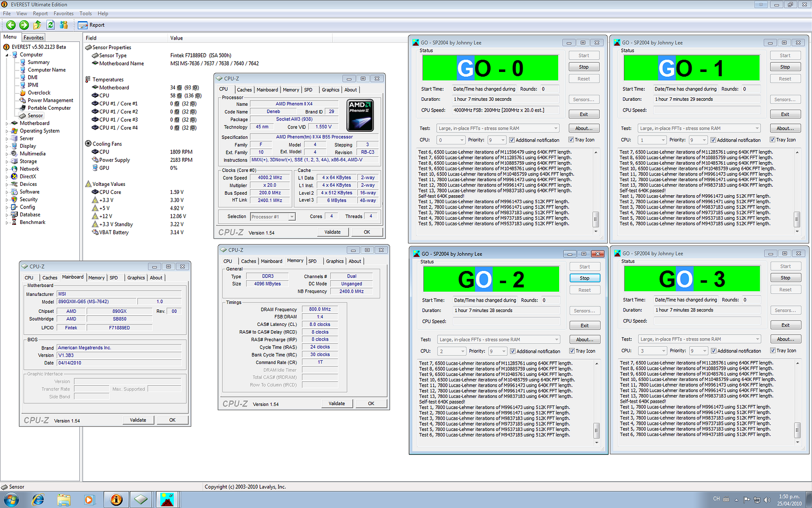
Task: Open the Favorites menu in EVEREST
Action: [63, 14]
